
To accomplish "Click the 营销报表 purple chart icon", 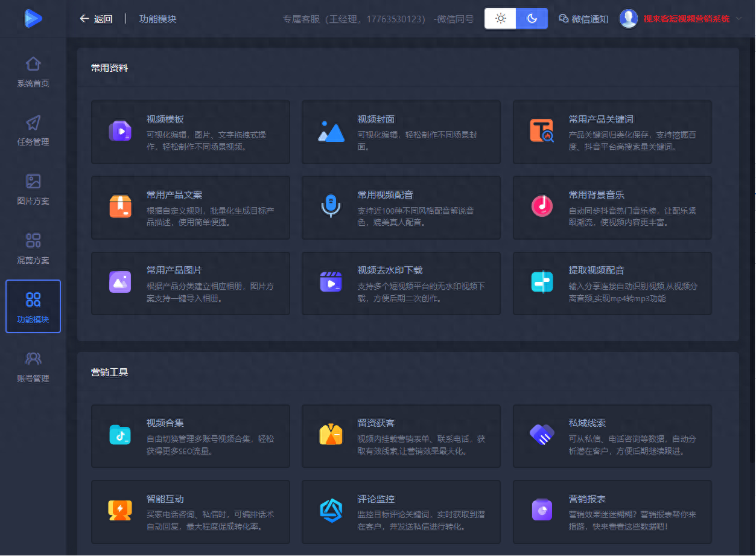I will tap(542, 510).
